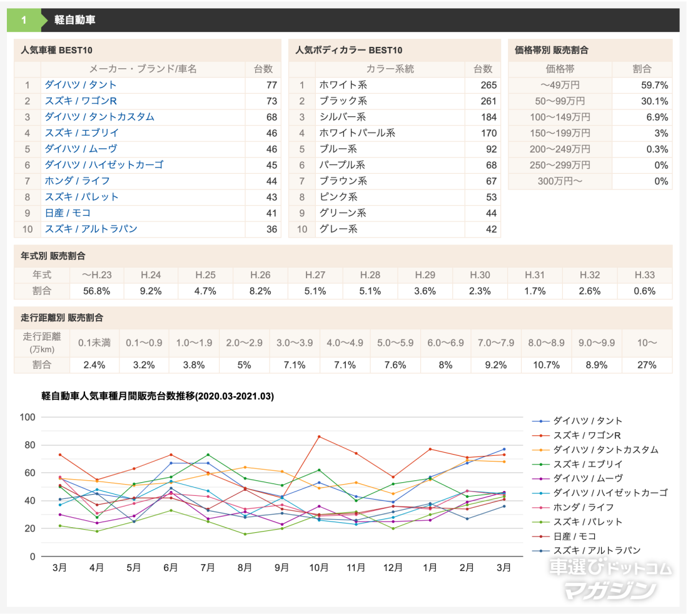Screen dimensions: 688x616
Task: Click the H.24 model year header
Action: [x=151, y=275]
